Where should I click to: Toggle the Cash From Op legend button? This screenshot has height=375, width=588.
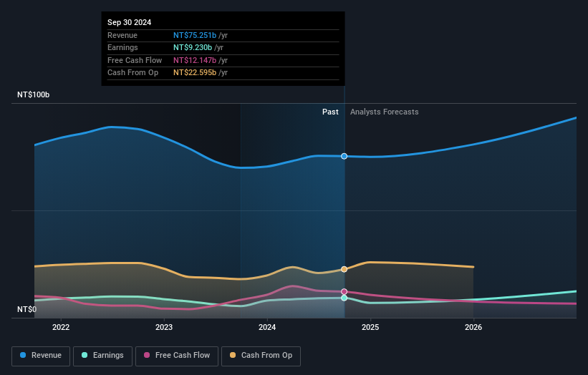(261, 356)
